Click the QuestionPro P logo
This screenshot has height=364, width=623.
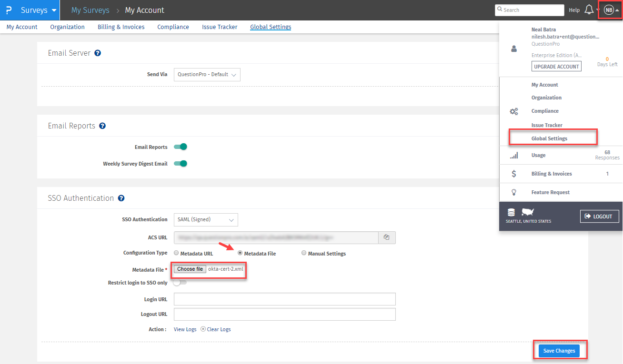click(9, 10)
